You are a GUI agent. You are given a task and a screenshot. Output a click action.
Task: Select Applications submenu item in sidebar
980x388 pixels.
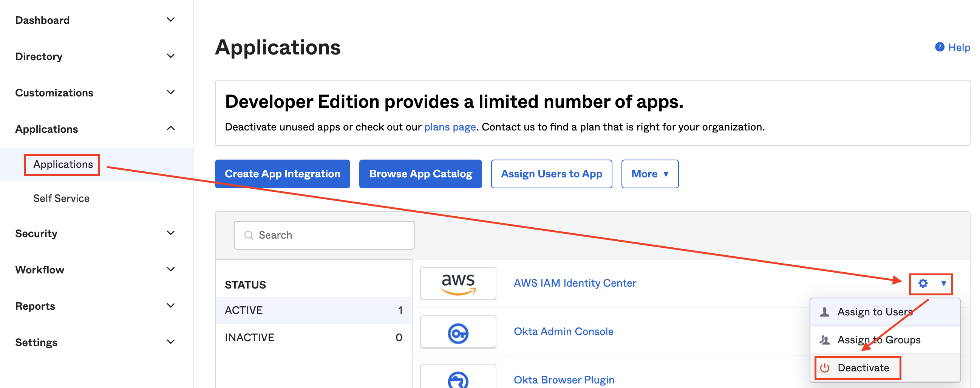coord(63,164)
